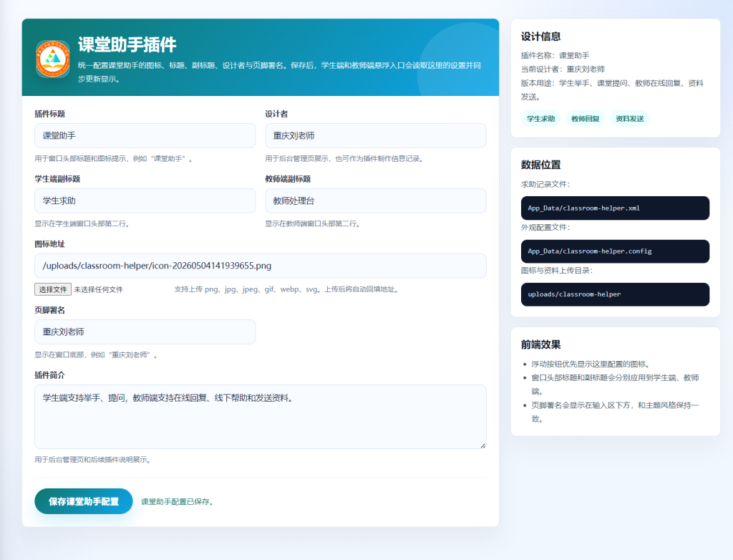This screenshot has width=733, height=560.
Task: Select the uploads/classroom-helper directory text
Action: 574,294
